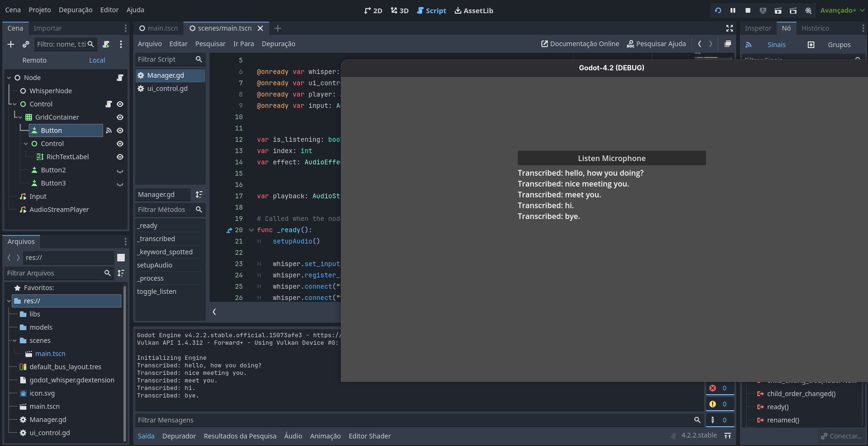Image resolution: width=868 pixels, height=446 pixels.
Task: Switch scene tree to Remoto view
Action: coord(34,60)
